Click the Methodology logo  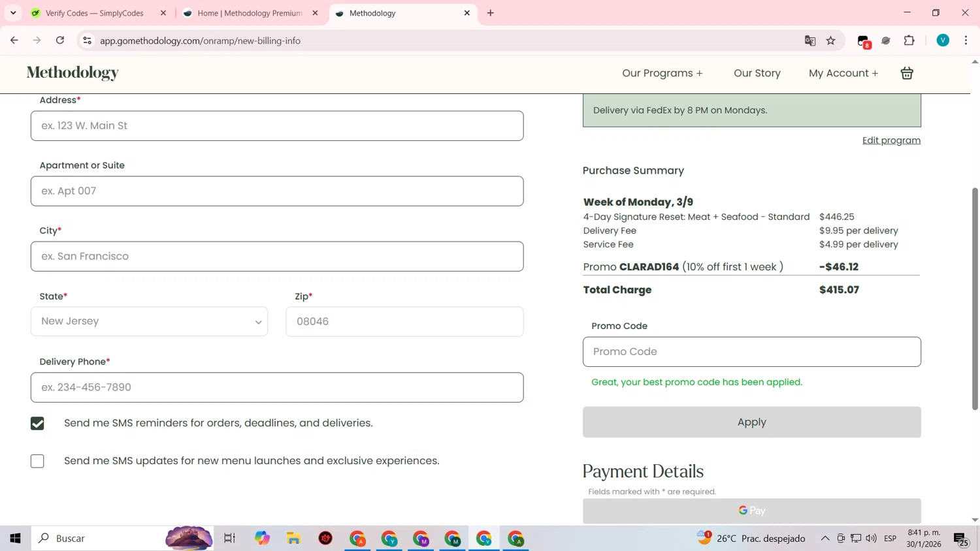tap(73, 73)
